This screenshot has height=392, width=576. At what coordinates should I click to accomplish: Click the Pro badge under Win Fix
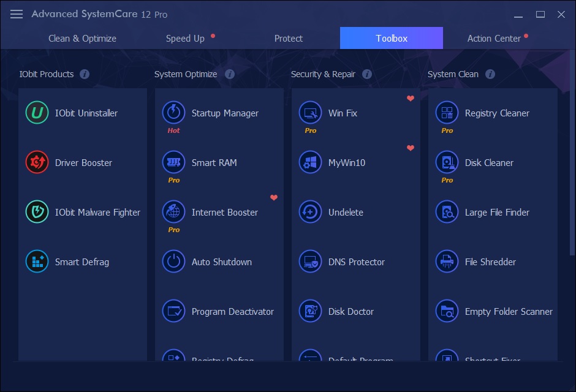(x=311, y=130)
